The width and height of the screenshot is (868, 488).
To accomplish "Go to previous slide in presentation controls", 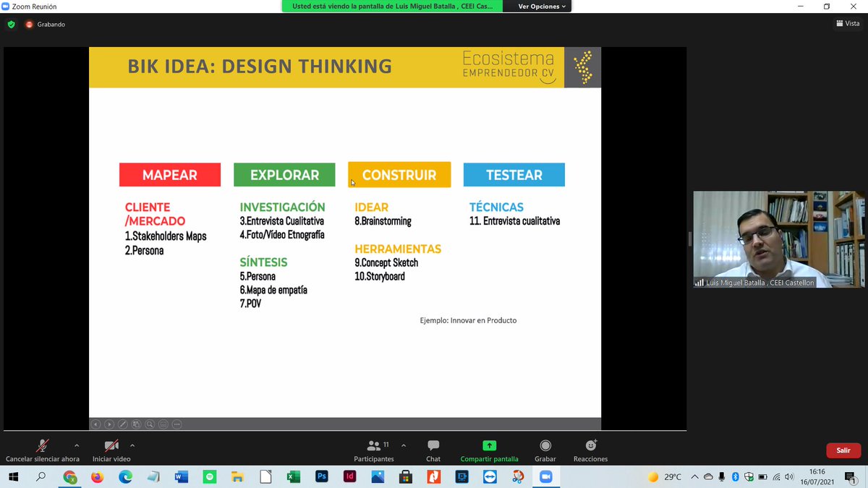I will click(x=96, y=424).
